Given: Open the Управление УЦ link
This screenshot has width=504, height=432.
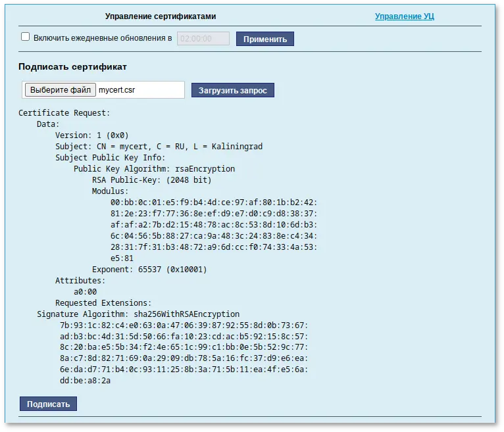Looking at the screenshot, I should pos(405,16).
